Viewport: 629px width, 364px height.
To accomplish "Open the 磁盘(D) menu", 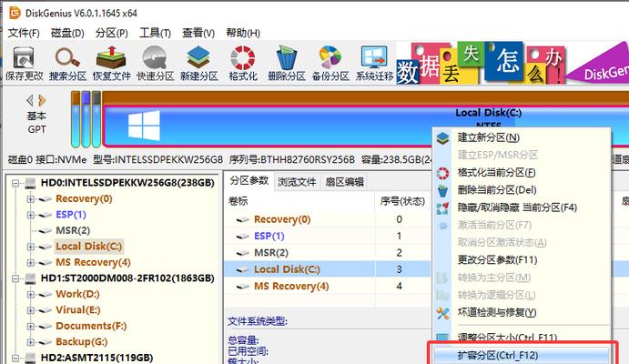I will click(x=67, y=33).
